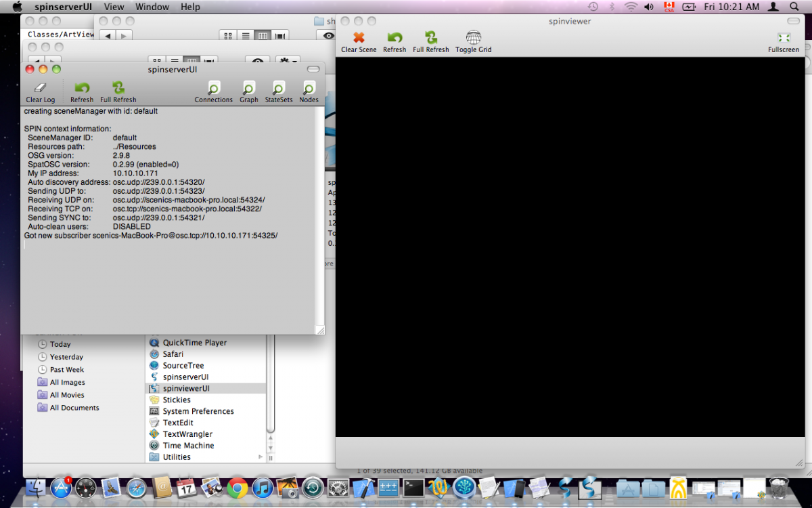This screenshot has height=508, width=812.
Task: Click Clear Log in spinserverUI toolbar
Action: 40,92
